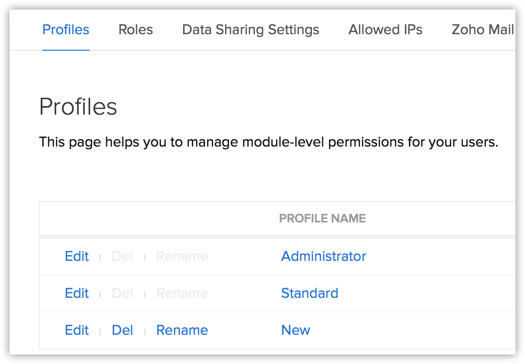Switch to the Roles tab
Image resolution: width=525 pixels, height=364 pixels.
pyautogui.click(x=136, y=29)
